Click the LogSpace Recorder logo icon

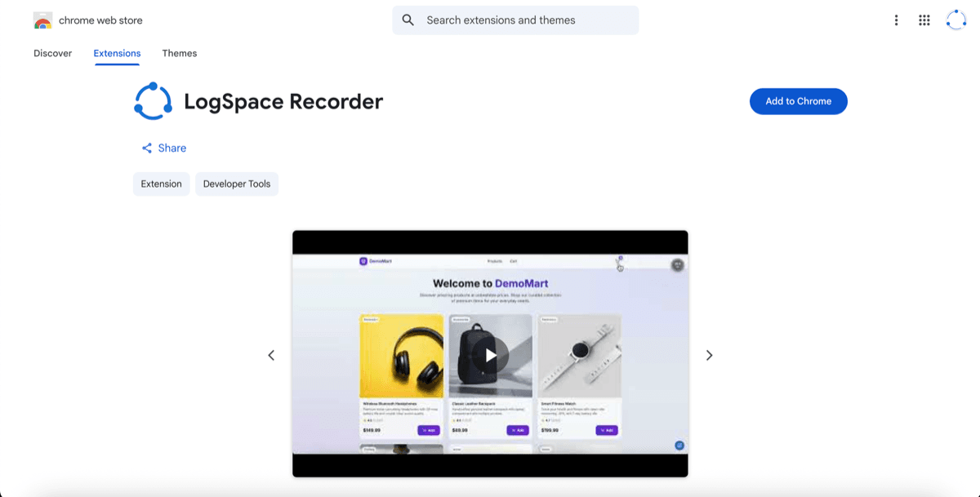pyautogui.click(x=153, y=101)
